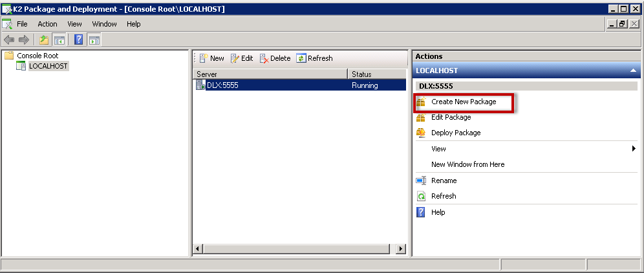Click the Edit server button

[242, 58]
